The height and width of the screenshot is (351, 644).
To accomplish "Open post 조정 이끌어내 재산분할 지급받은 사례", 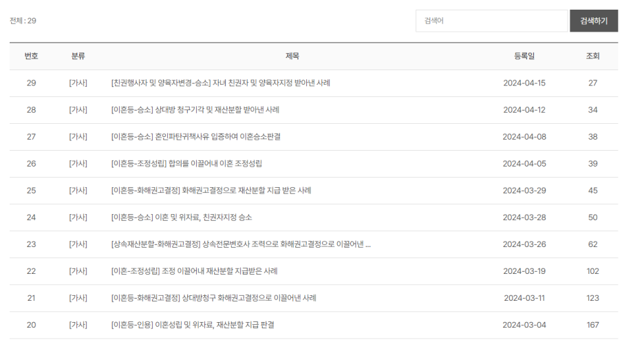I will [194, 271].
